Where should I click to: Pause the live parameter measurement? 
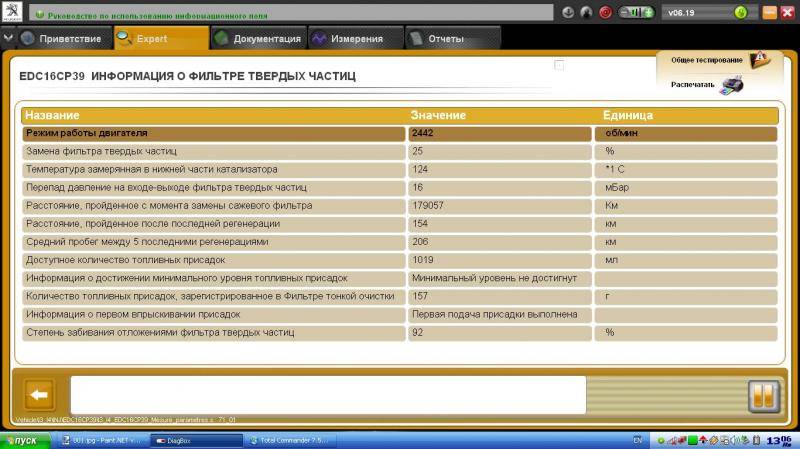coord(762,396)
